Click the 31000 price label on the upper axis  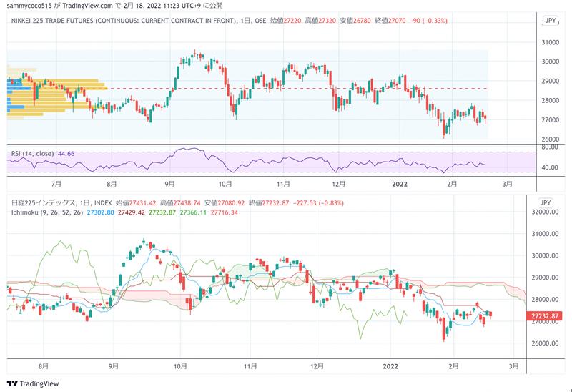tap(550, 42)
